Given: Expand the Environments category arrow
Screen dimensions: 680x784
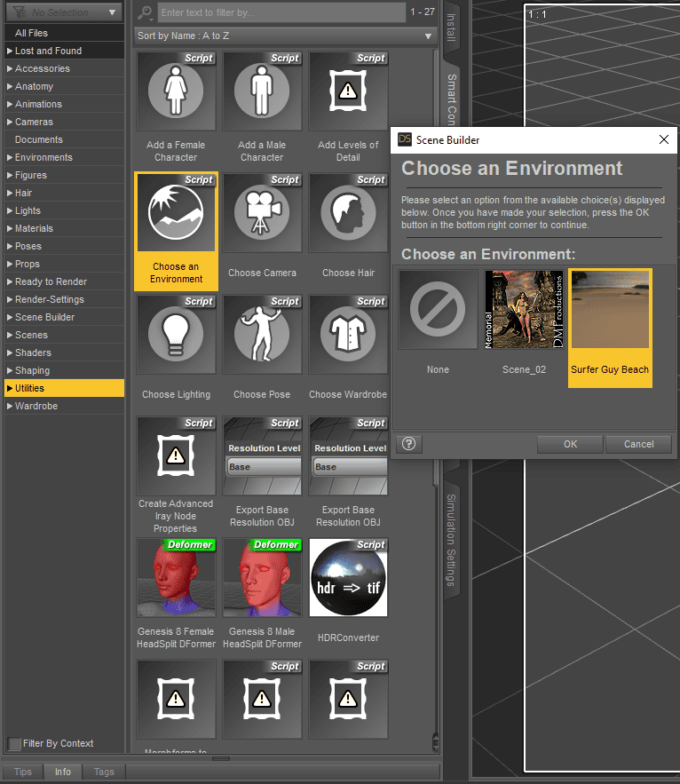Looking at the screenshot, I should pyautogui.click(x=10, y=157).
